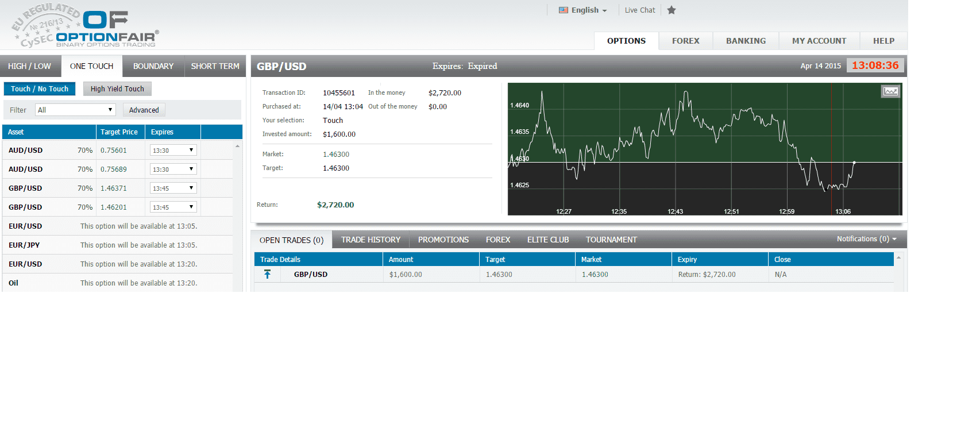Screen dimensions: 980x447
Task: Open the TRADE HISTORY tab
Action: 371,240
